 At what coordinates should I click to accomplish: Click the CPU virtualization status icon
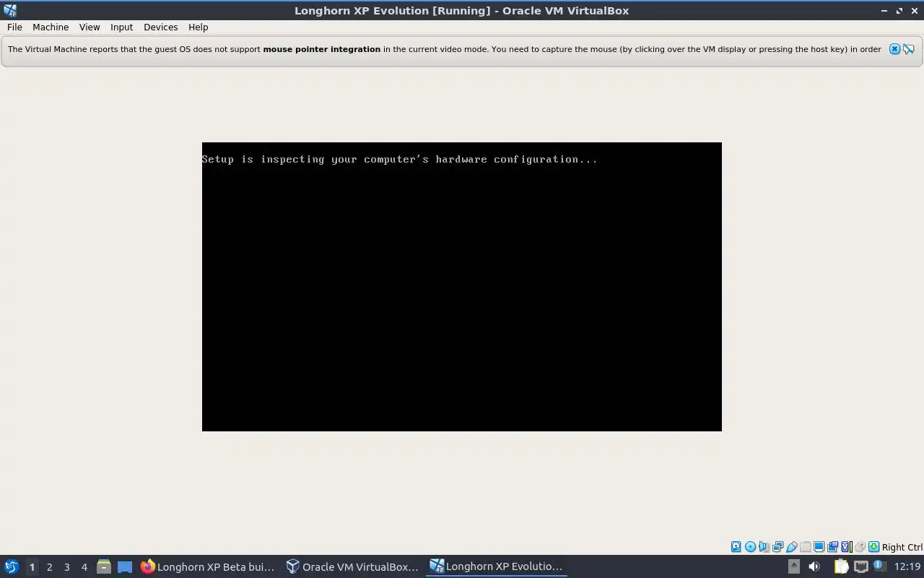pos(846,547)
